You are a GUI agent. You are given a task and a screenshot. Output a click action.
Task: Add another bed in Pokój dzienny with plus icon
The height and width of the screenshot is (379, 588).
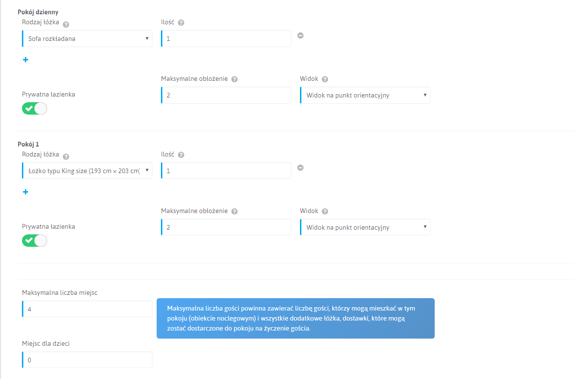26,60
